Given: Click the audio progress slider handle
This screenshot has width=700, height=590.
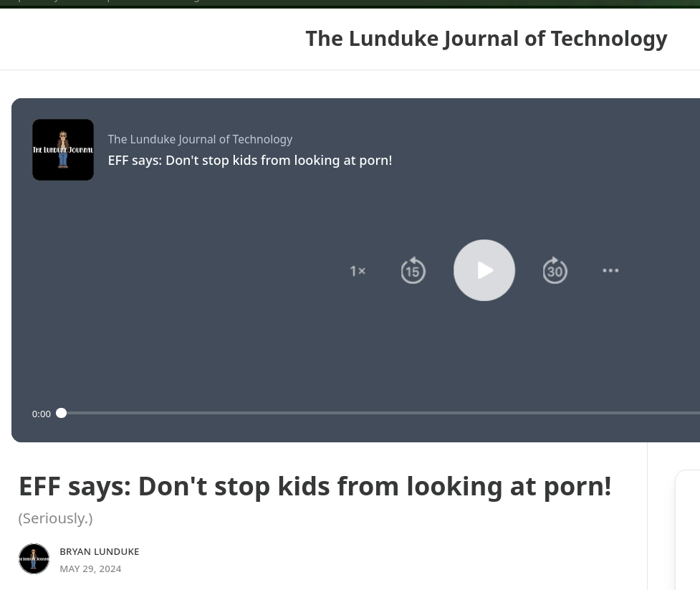Looking at the screenshot, I should coord(61,413).
